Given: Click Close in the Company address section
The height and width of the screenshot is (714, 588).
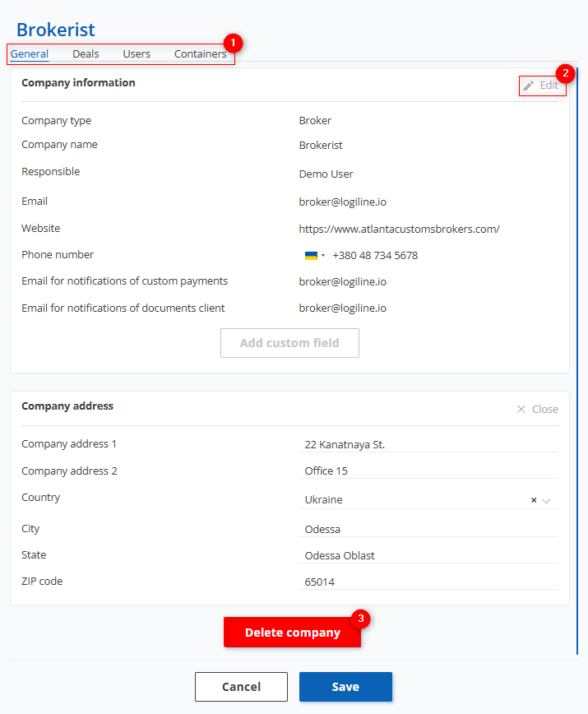Looking at the screenshot, I should 545,409.
